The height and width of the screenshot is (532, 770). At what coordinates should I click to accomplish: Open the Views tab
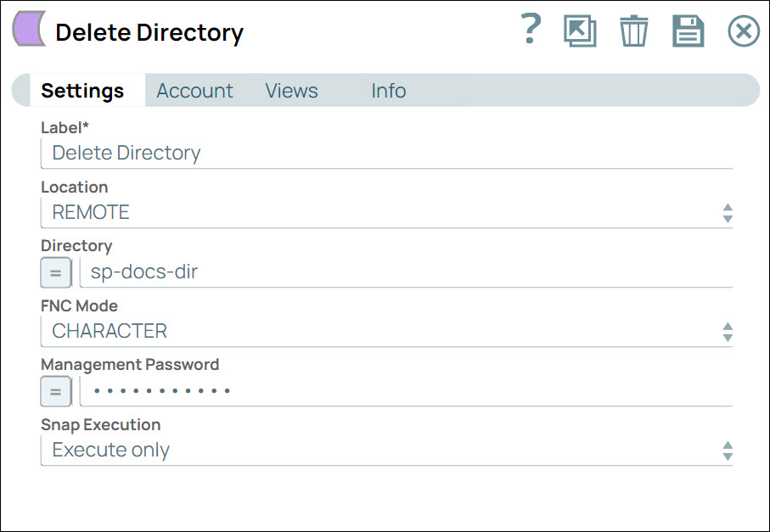pyautogui.click(x=291, y=90)
